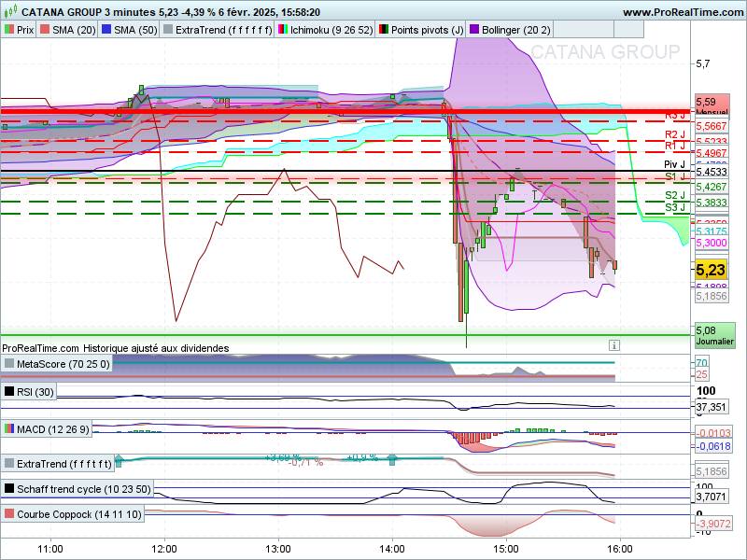Click the RSI (30) black legend icon
This screenshot has width=747, height=560.
(9, 392)
